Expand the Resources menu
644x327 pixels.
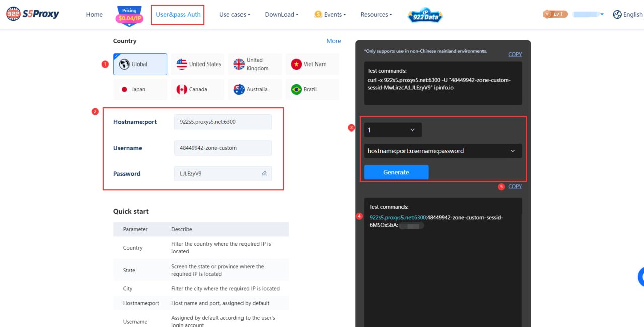coord(376,14)
